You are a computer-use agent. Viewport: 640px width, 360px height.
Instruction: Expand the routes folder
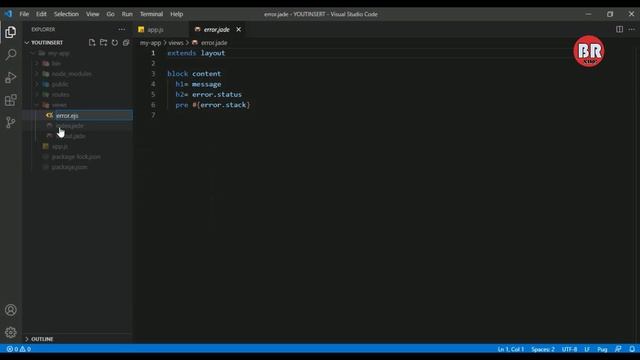pos(60,94)
